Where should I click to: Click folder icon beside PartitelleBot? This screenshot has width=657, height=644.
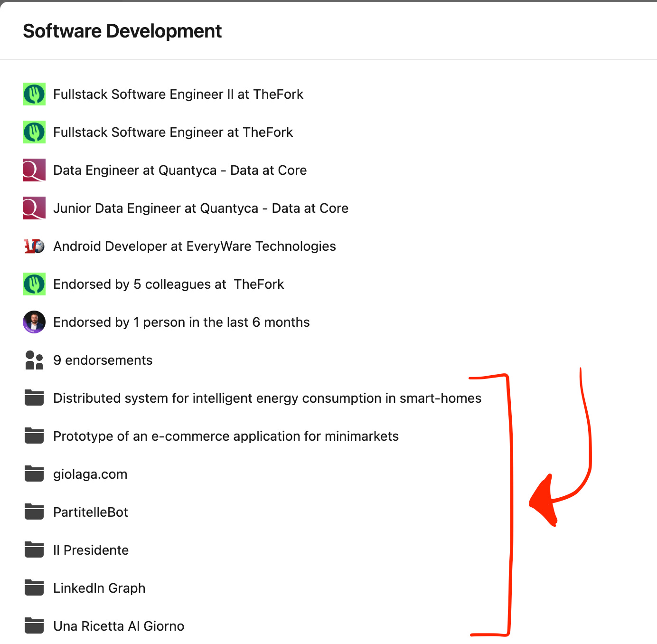pos(34,512)
